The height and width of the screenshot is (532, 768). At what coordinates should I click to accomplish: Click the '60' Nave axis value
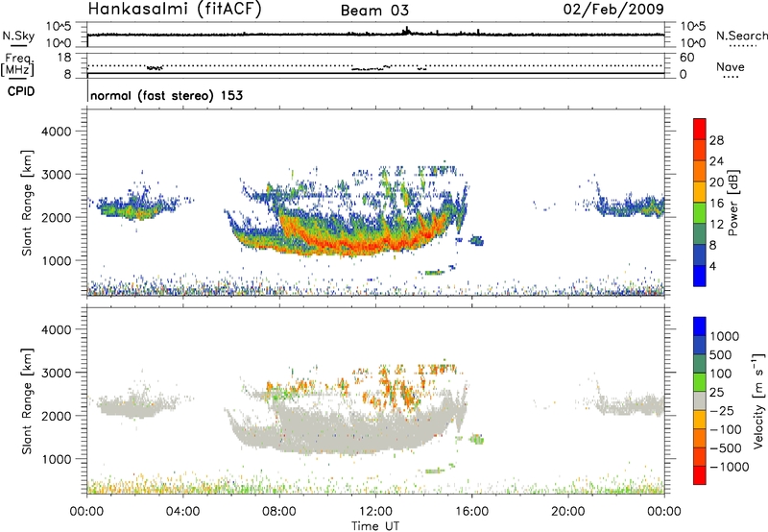point(686,58)
